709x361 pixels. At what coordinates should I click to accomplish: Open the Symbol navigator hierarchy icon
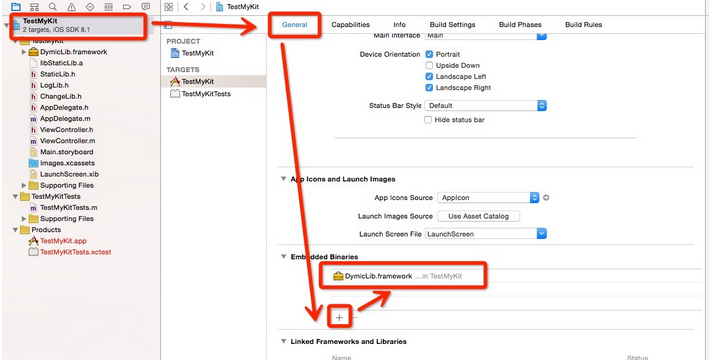34,7
